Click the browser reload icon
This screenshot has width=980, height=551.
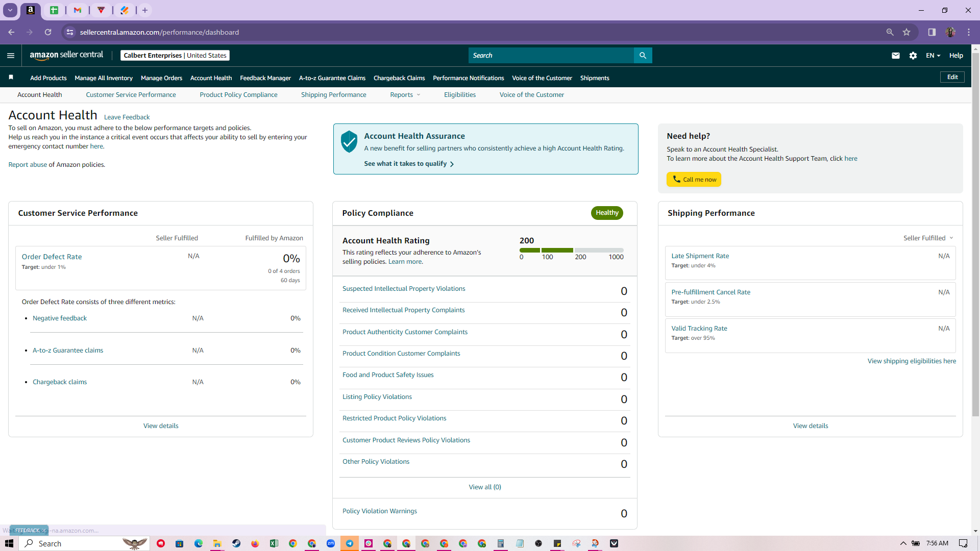[x=48, y=32]
